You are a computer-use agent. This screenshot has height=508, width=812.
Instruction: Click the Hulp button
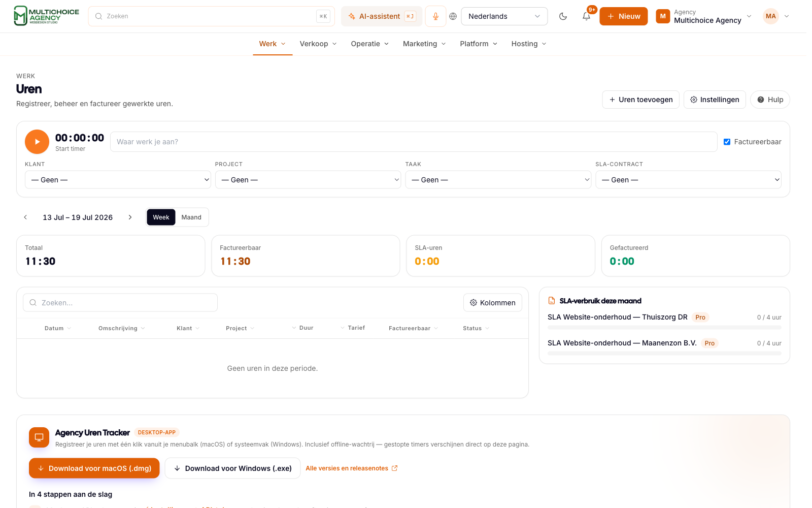[770, 100]
